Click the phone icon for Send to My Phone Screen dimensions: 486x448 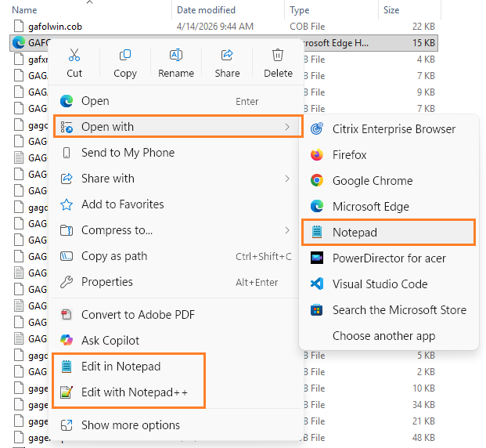pyautogui.click(x=67, y=153)
